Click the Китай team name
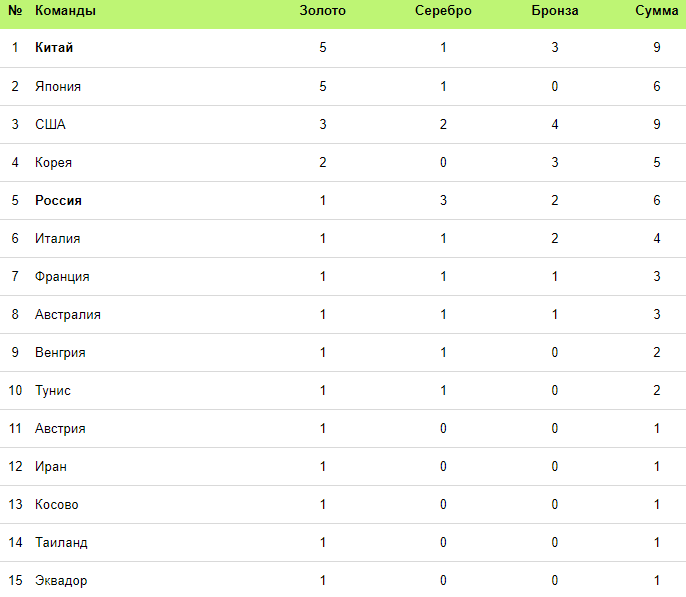Screen dimensions: 686x597 (x=54, y=48)
